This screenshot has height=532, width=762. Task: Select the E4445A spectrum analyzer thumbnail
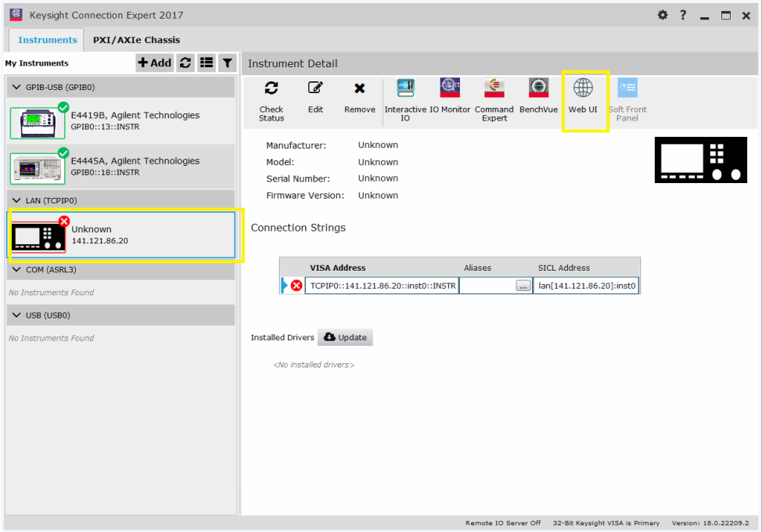[x=38, y=168]
